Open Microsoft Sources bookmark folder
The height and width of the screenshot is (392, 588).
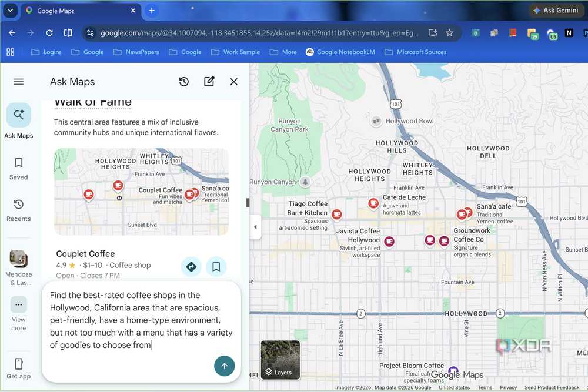(x=416, y=52)
